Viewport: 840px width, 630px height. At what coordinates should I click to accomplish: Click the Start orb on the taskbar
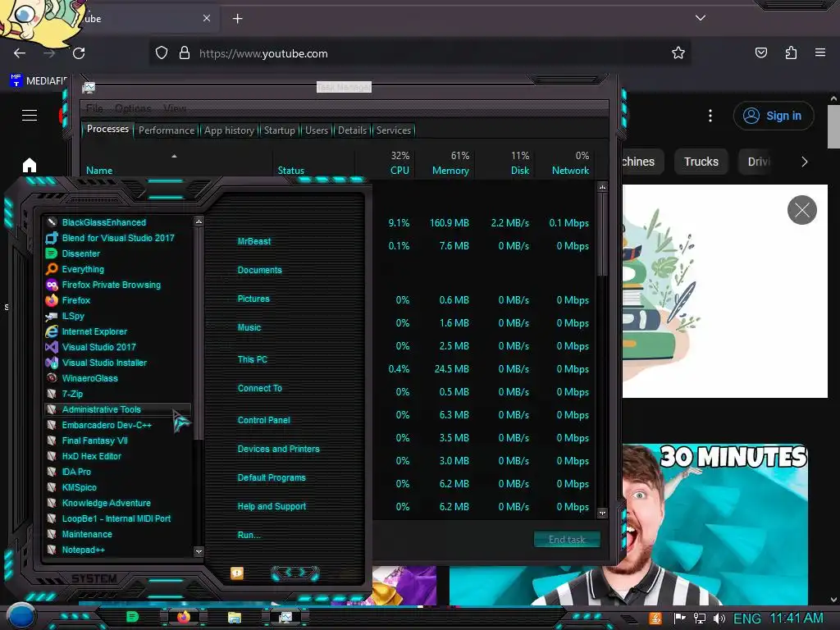21,617
